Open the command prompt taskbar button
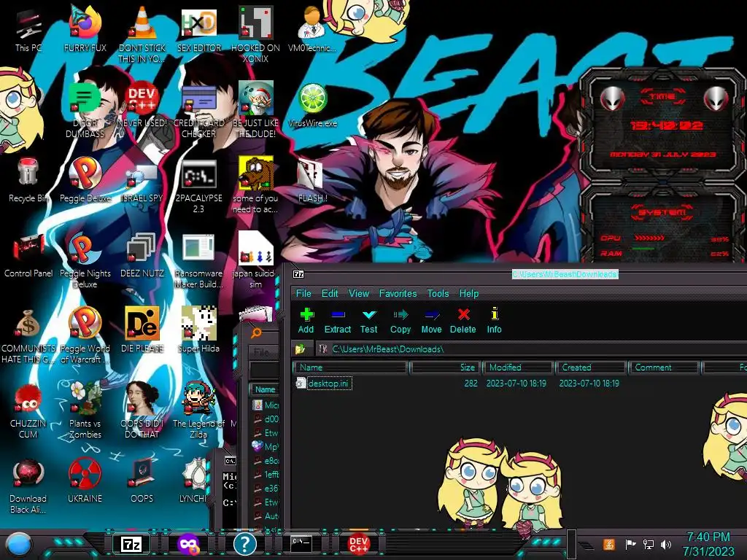Viewport: 747px width, 560px height. [301, 543]
